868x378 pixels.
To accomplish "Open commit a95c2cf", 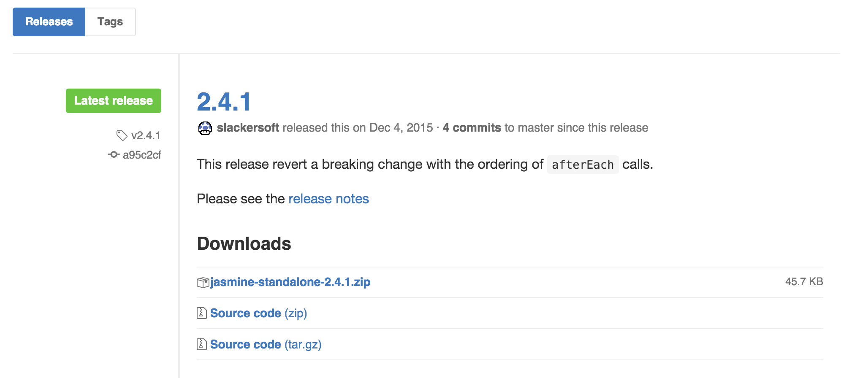I will click(x=142, y=155).
